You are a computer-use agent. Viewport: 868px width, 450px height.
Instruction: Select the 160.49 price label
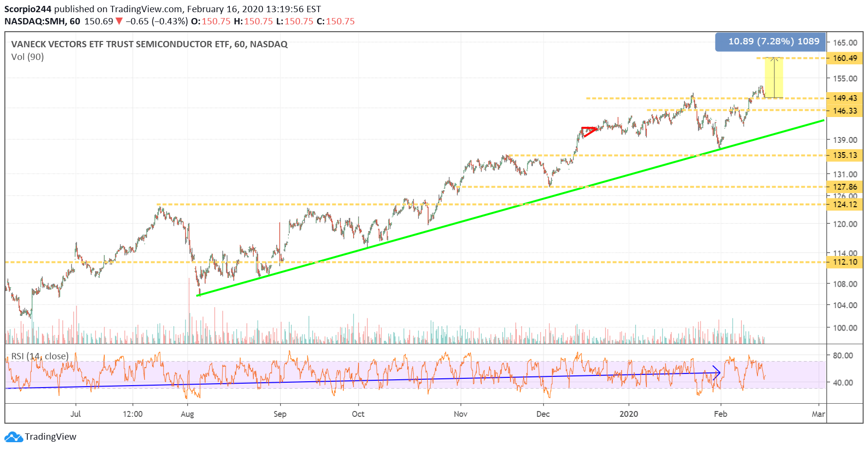coord(845,58)
